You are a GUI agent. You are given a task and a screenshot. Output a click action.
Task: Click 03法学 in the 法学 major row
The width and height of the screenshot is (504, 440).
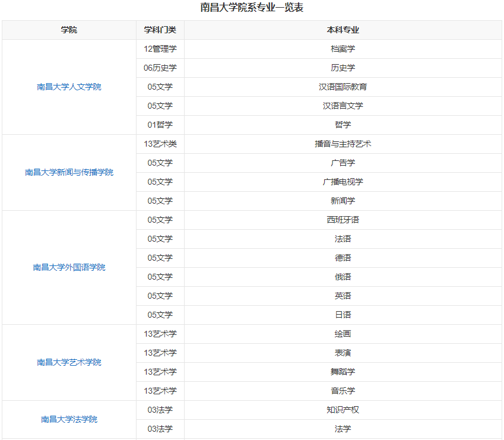point(160,429)
